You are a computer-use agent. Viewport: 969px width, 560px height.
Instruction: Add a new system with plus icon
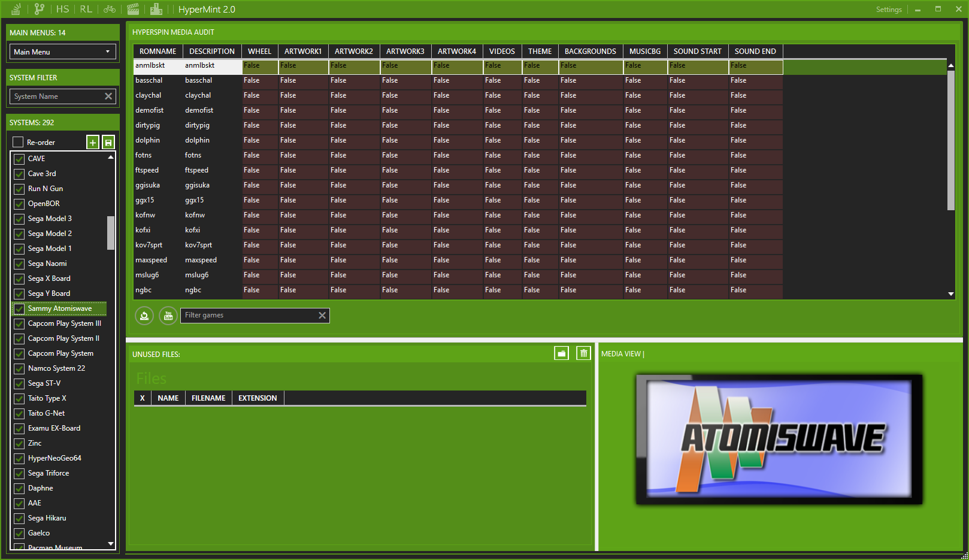(x=93, y=142)
